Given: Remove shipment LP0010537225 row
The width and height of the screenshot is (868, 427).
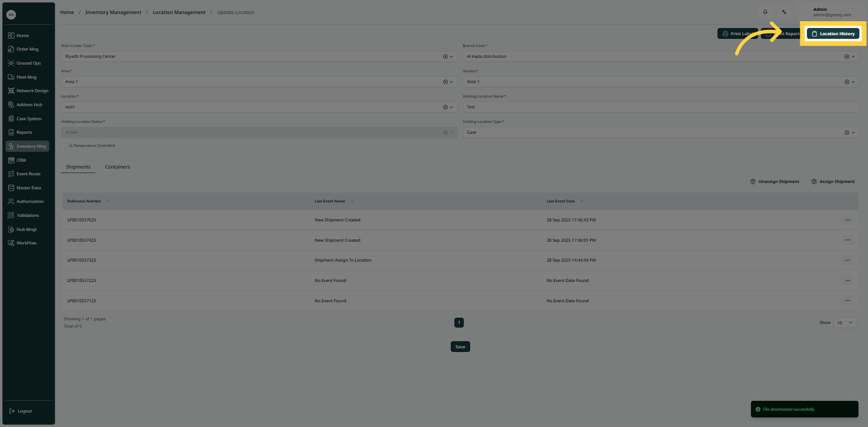Looking at the screenshot, I should 848,281.
